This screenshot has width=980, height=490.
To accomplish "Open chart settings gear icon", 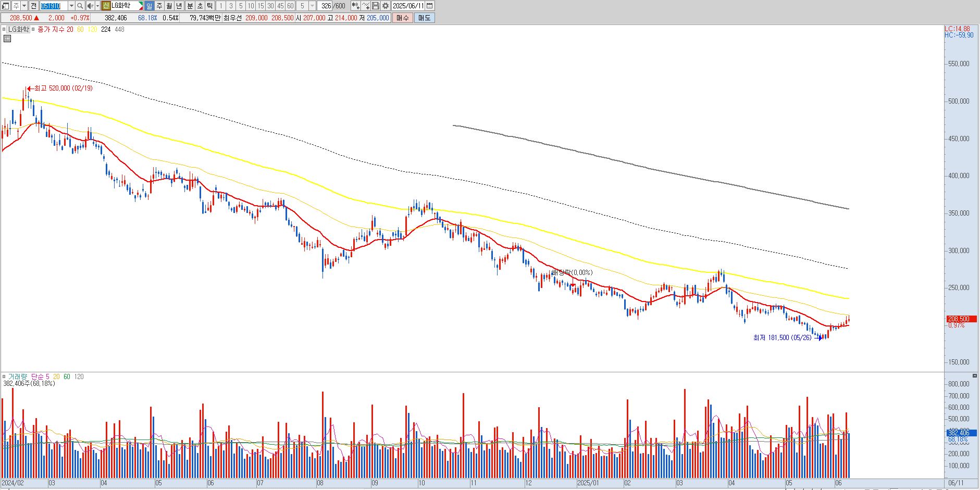I will pos(386,6).
